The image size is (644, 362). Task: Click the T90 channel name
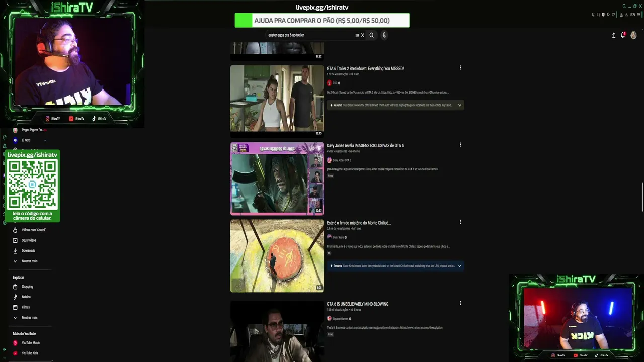coord(335,83)
